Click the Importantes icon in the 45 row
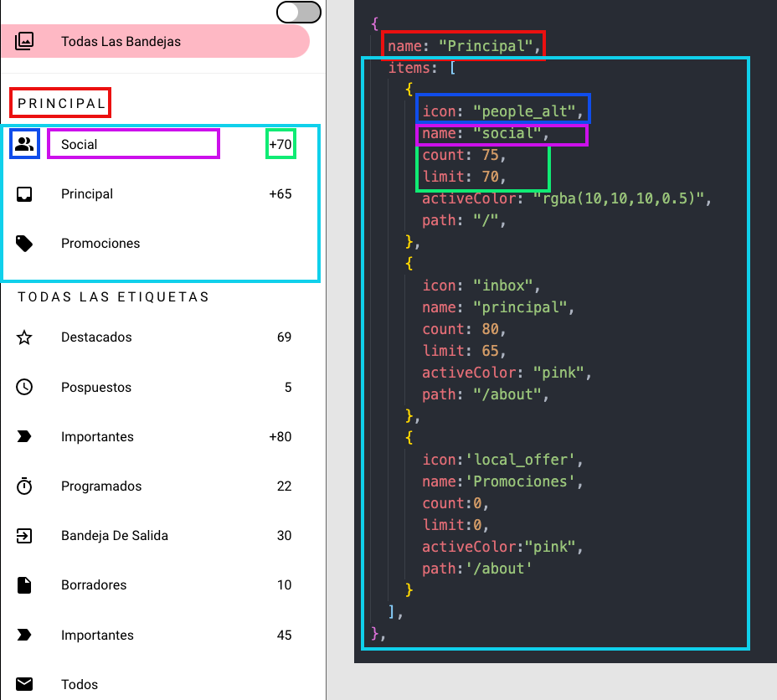777x700 pixels. pyautogui.click(x=24, y=635)
